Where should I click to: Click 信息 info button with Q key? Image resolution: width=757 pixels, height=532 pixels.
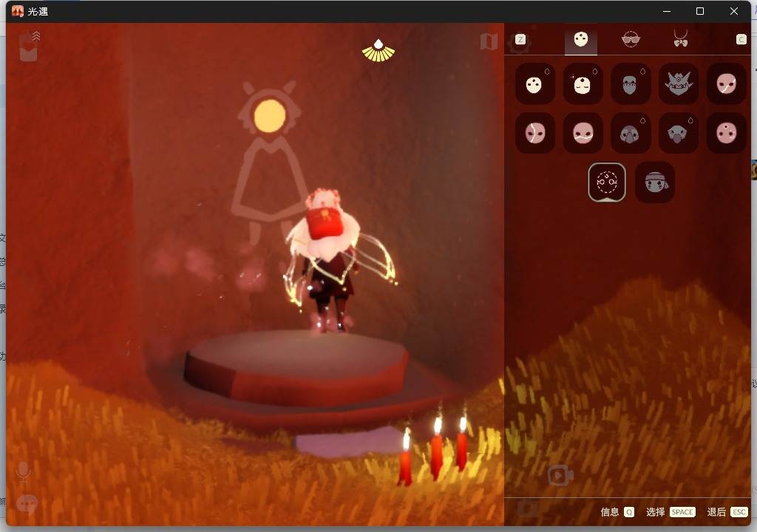coord(617,512)
